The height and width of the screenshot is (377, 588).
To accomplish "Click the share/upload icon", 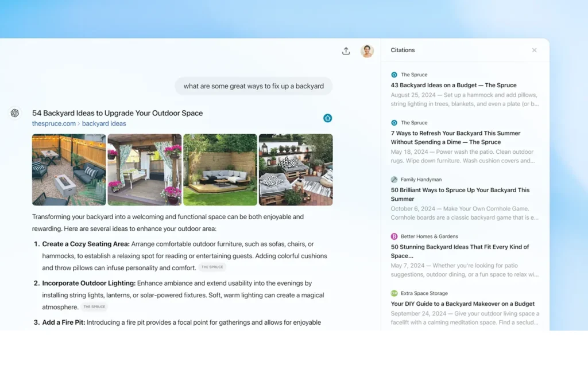I will pyautogui.click(x=346, y=51).
